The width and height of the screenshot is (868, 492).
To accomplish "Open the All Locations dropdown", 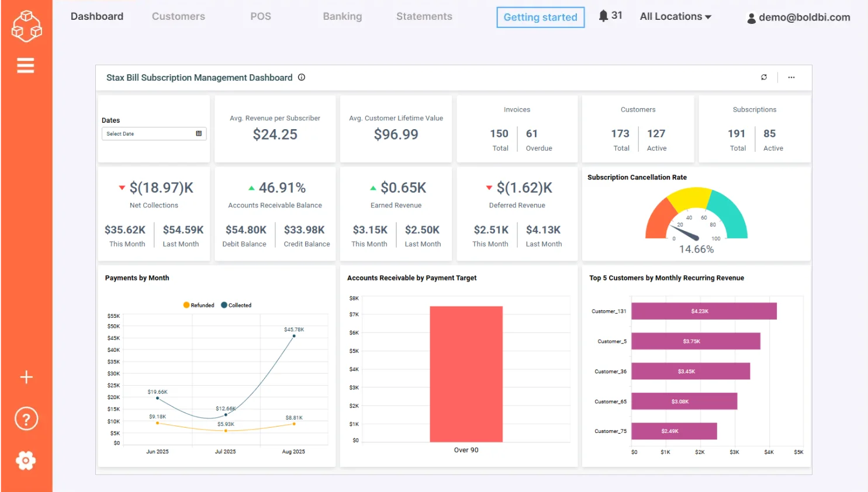I will tap(675, 16).
